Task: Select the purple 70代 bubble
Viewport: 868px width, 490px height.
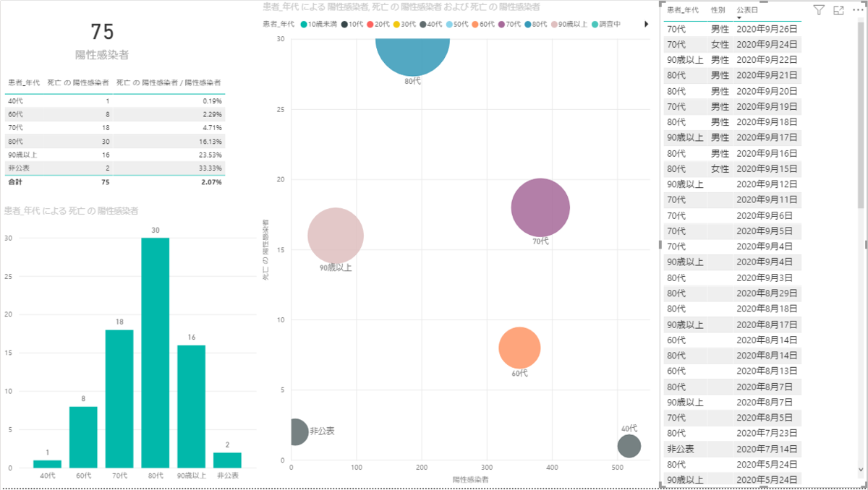Action: (540, 207)
